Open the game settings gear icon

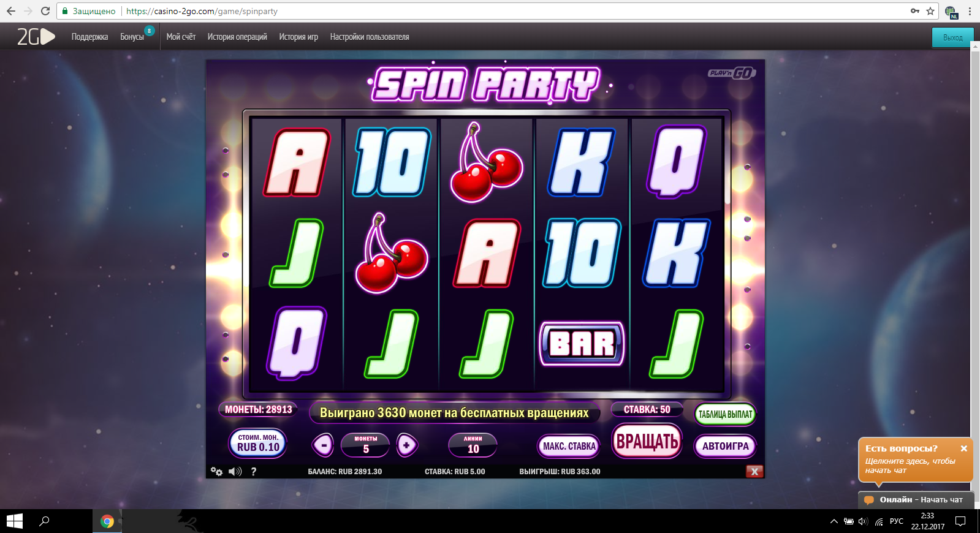point(216,471)
